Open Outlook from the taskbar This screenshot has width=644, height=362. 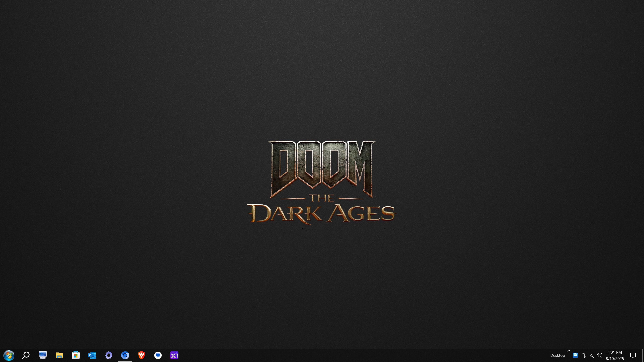click(x=92, y=355)
